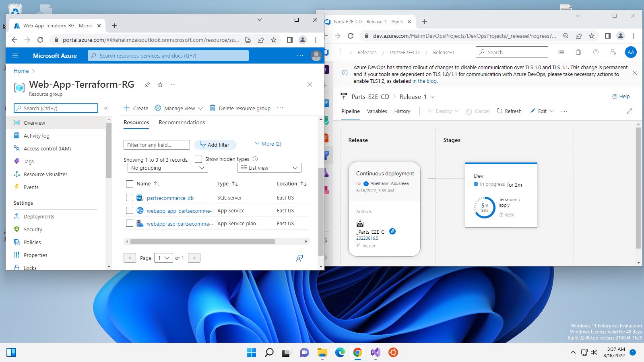This screenshot has height=362, width=644.
Task: Click the horizontal scrollbar of resources table
Action: coord(203,242)
